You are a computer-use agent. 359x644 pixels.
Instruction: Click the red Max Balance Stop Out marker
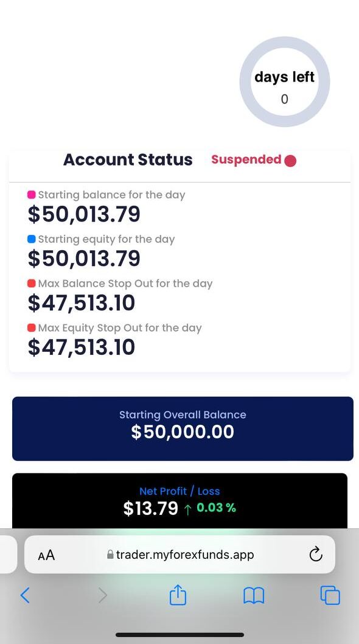tap(31, 284)
